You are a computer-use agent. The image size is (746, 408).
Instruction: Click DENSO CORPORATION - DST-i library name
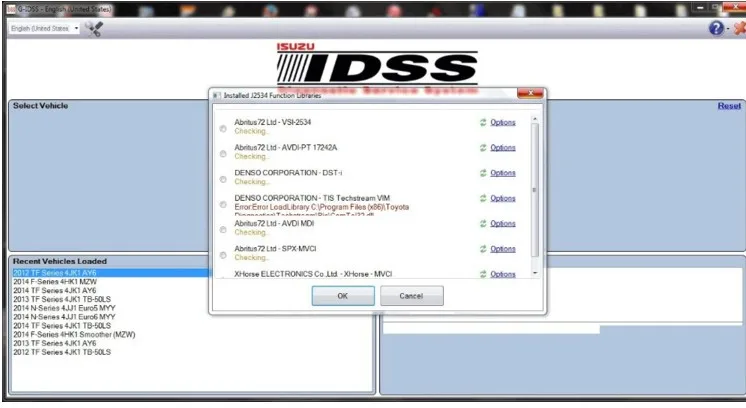(x=288, y=173)
